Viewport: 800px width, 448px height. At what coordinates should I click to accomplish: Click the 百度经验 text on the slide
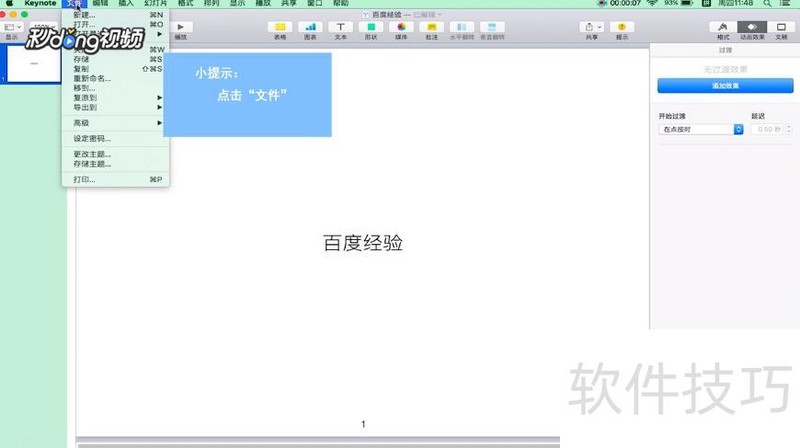click(363, 243)
